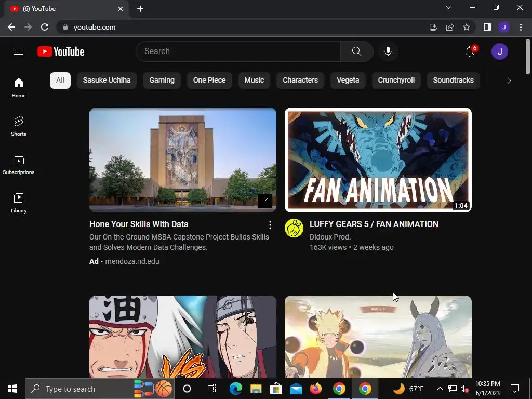
Task: Play the FAN ANIMATION video thumbnail
Action: [x=378, y=160]
